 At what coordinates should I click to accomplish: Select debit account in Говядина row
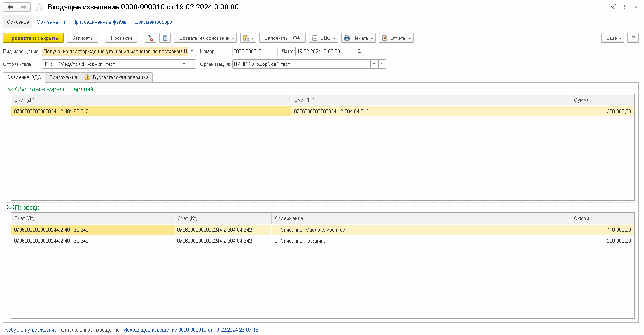(92, 241)
